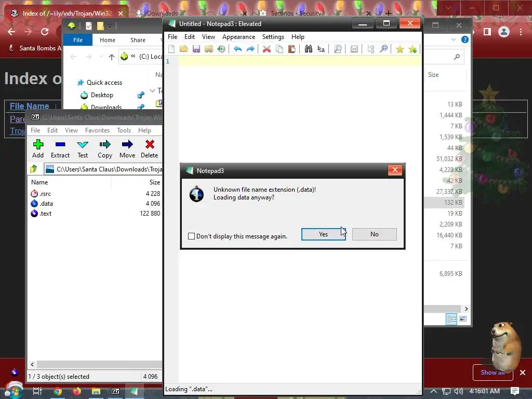
Task: Click Show all downloads button in Chrome
Action: [x=493, y=373]
